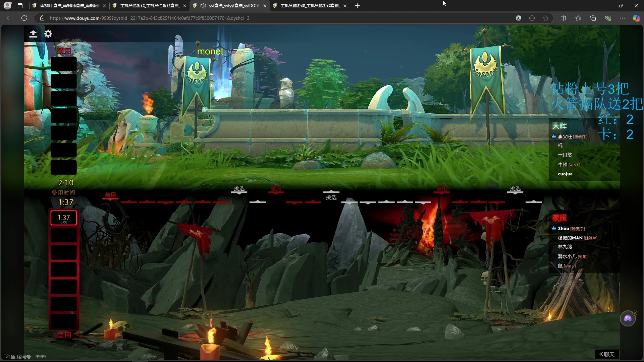Select player 牛顿 in the 天辉 list

click(x=562, y=165)
